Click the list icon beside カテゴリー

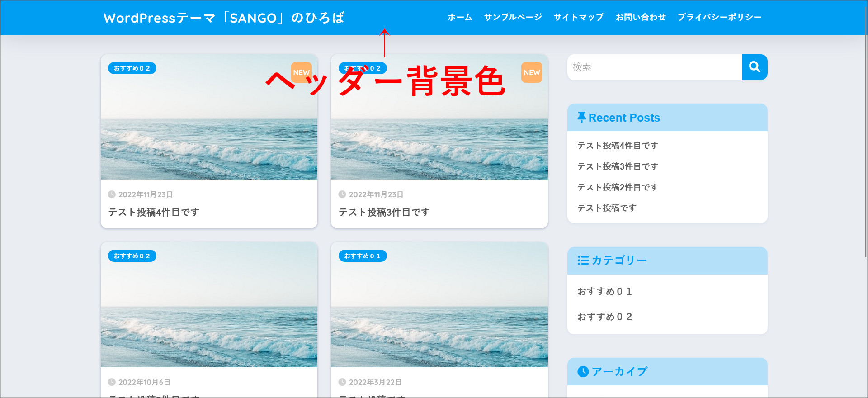[x=583, y=261]
